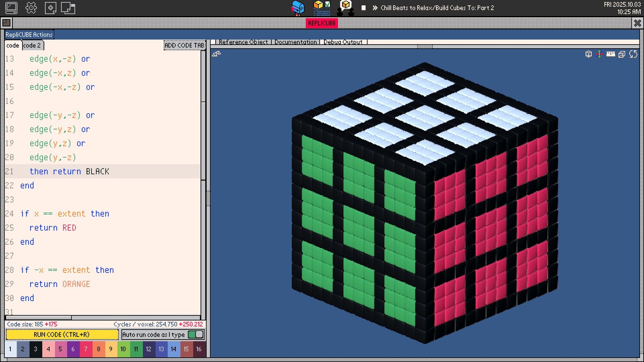Select color swatch 16 (dark maroon)
This screenshot has width=644, height=362.
click(199, 349)
